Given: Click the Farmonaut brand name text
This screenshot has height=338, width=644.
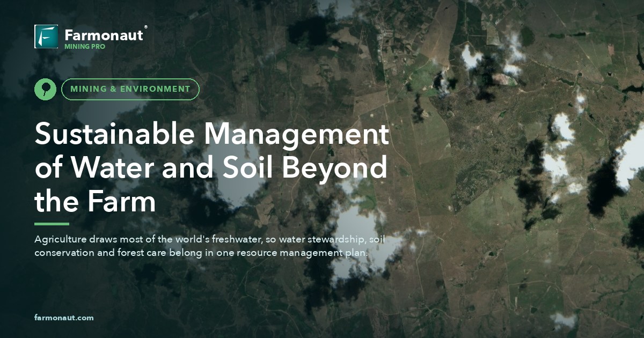Looking at the screenshot, I should click(104, 35).
